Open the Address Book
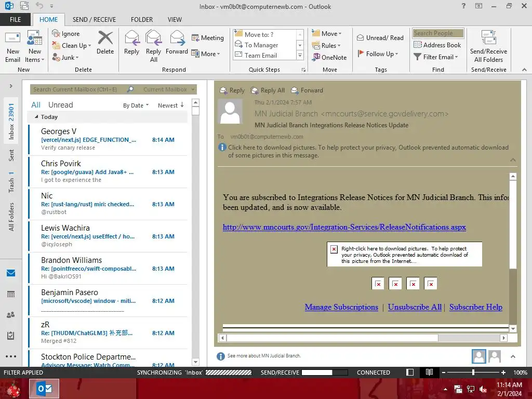The width and height of the screenshot is (532, 399). 437,45
